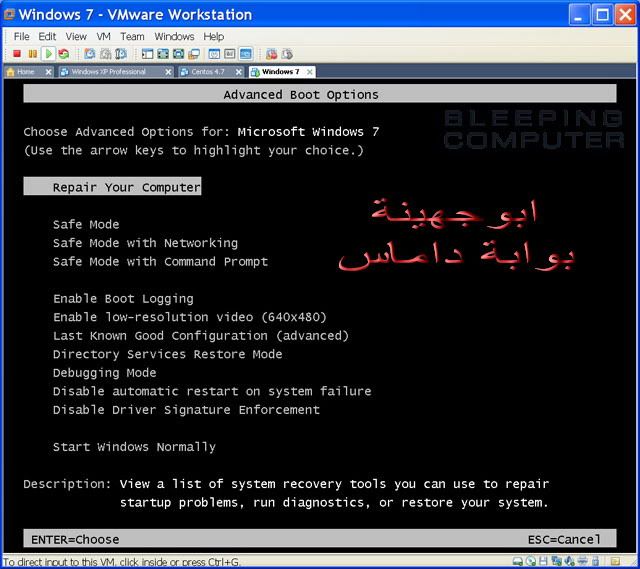
Task: Click the Reset VM toolbar icon
Action: [x=64, y=54]
